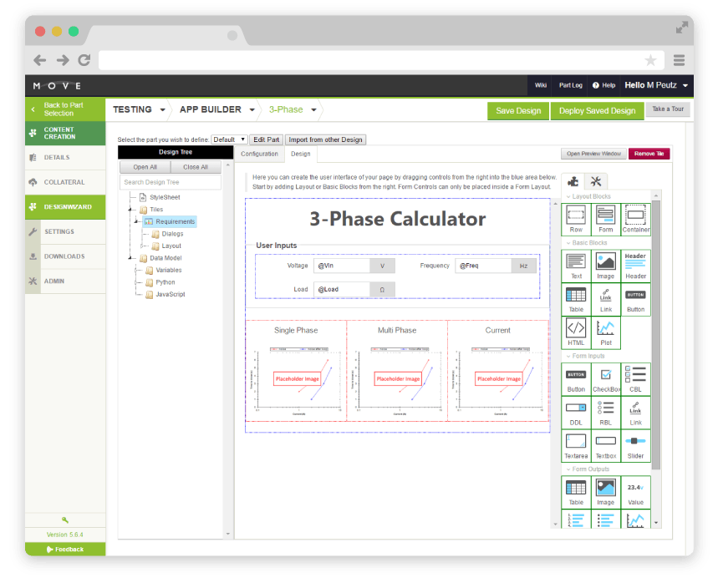The width and height of the screenshot is (718, 588).
Task: Open the APP BUILDER breadcrumb dropdown
Action: [x=252, y=109]
